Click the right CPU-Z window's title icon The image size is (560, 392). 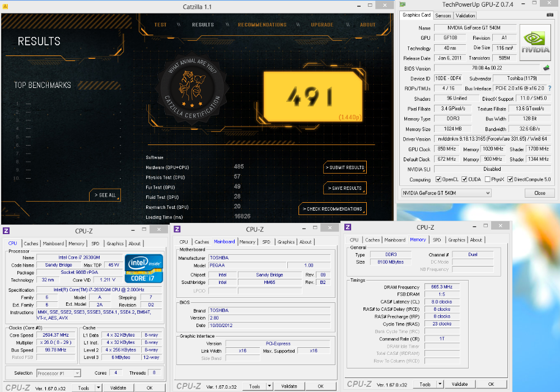coord(348,227)
